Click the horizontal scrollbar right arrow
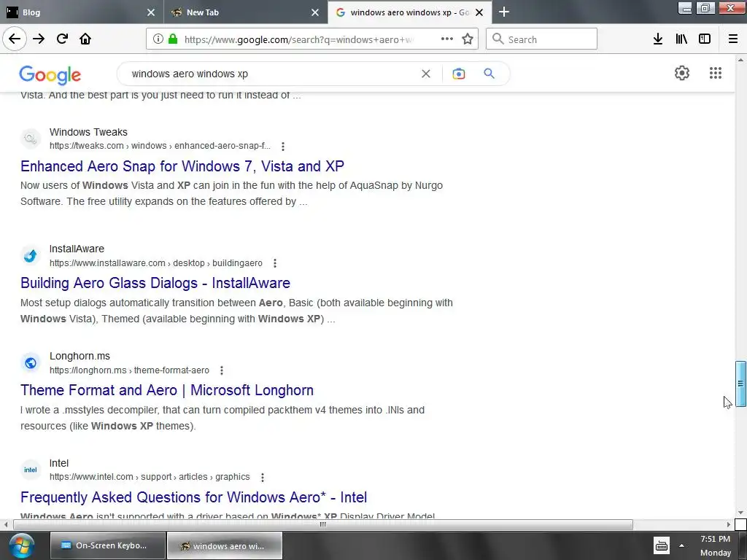 [x=729, y=524]
